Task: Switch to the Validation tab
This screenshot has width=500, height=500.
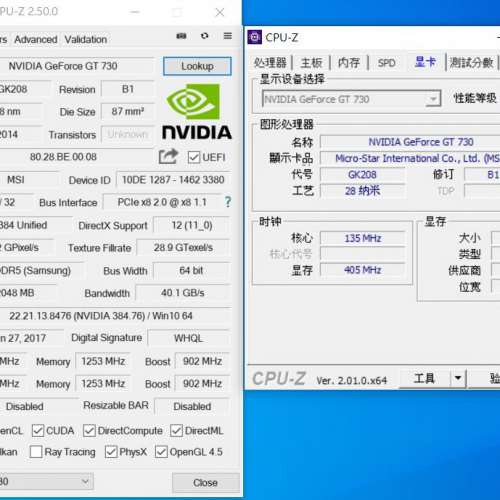Action: click(86, 39)
